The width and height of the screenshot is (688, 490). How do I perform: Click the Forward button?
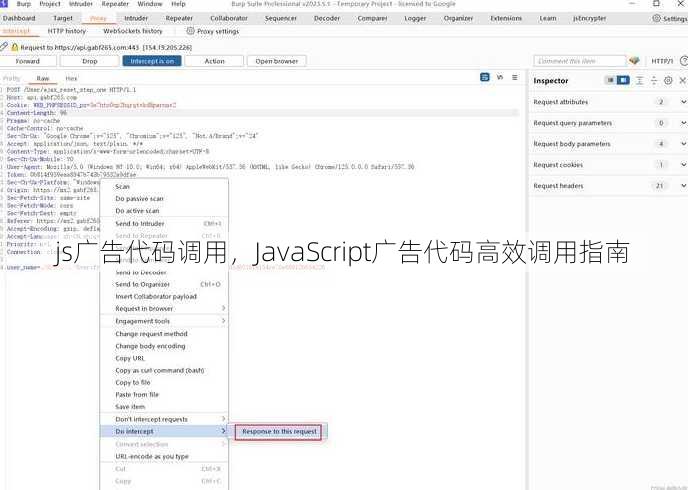[28, 61]
